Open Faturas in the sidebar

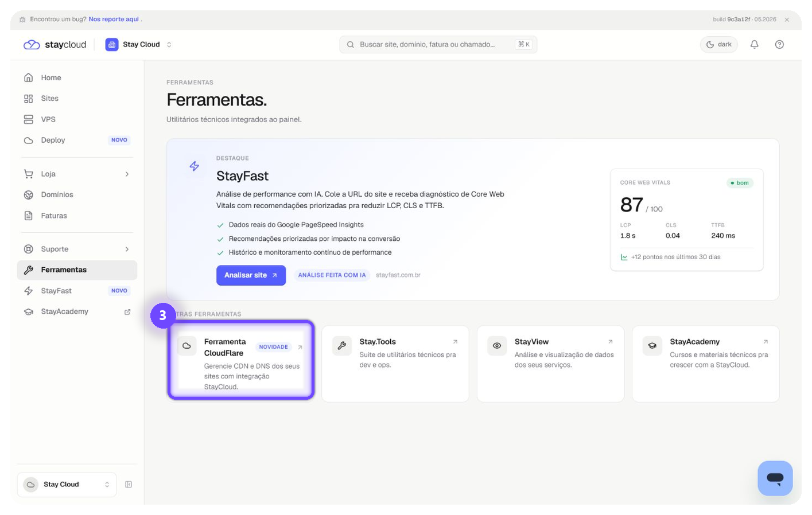(x=77, y=216)
